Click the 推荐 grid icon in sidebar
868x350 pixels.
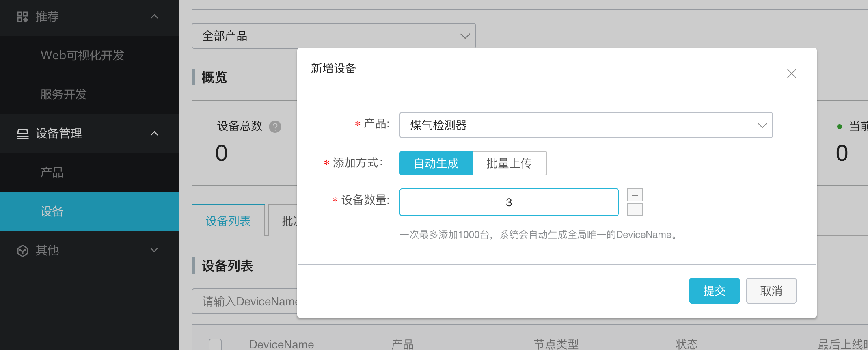click(22, 17)
